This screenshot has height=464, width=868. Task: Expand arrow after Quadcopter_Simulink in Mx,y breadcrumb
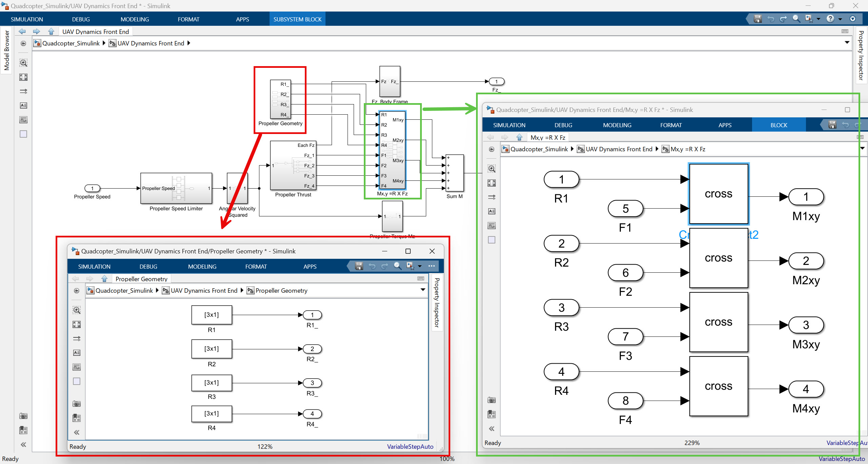point(572,149)
